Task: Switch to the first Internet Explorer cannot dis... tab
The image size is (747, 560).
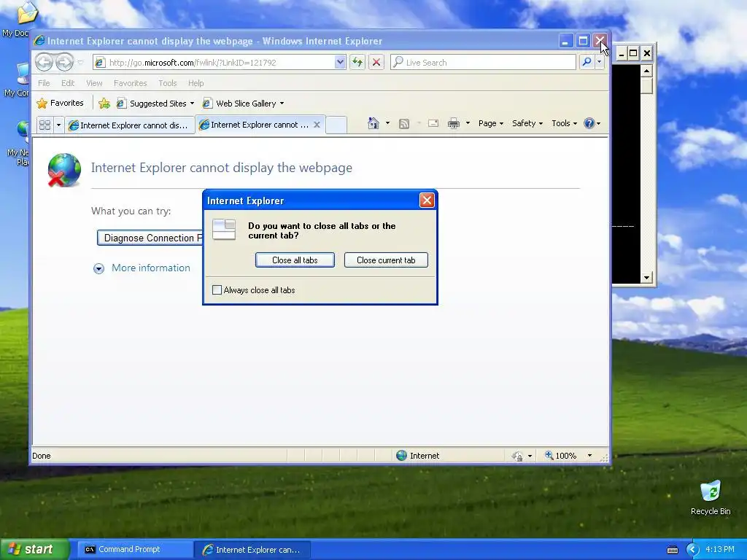Action: point(130,125)
